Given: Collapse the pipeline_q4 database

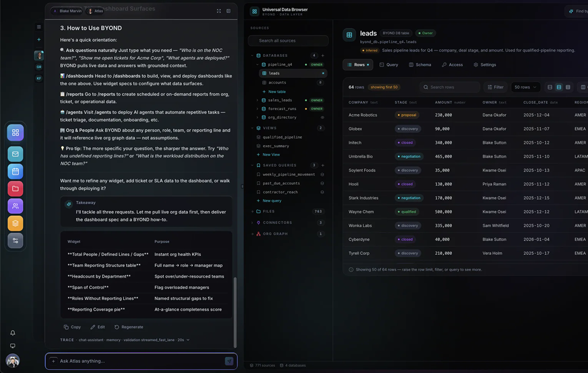Looking at the screenshot, I should pyautogui.click(x=257, y=65).
